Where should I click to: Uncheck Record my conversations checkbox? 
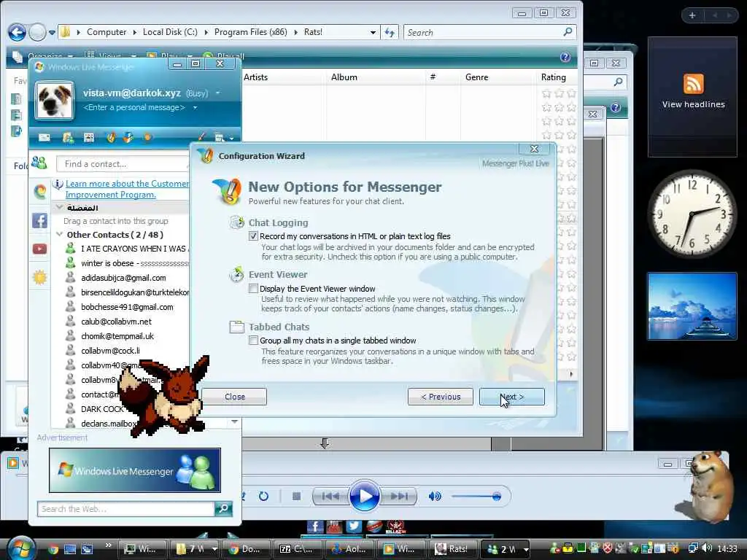(253, 236)
